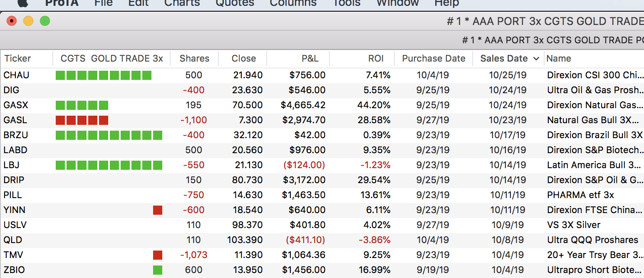644x278 pixels.
Task: Select the USLV ticker cell
Action: (15, 225)
